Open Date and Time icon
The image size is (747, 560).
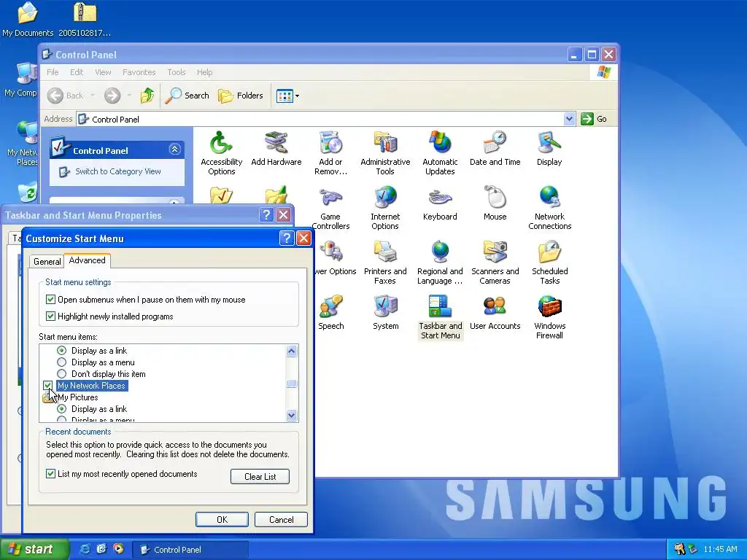[x=495, y=149]
